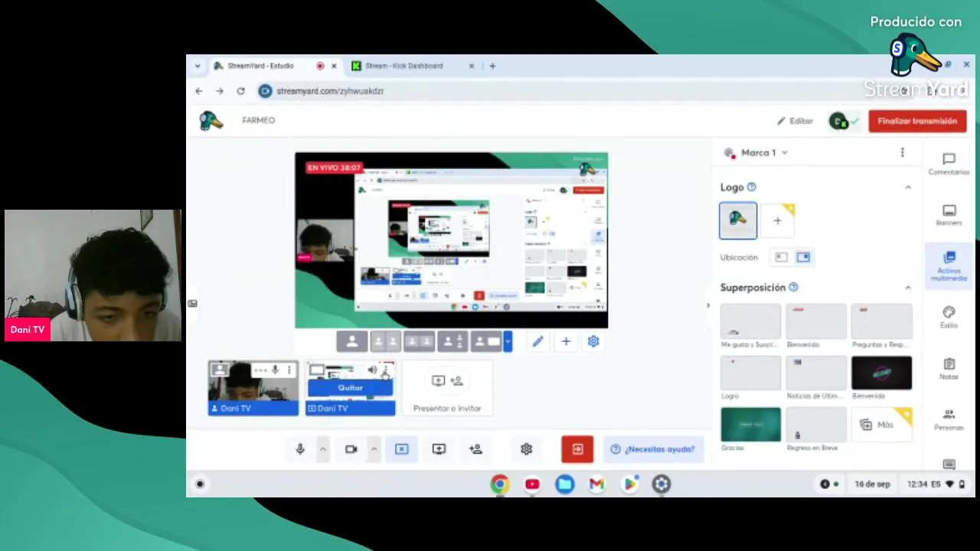Viewport: 980px width, 551px height.
Task: Open Gmail from the shelf
Action: coord(597,484)
